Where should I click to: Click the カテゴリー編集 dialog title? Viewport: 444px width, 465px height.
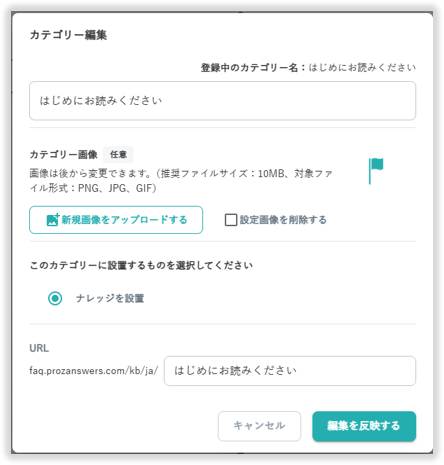[68, 35]
